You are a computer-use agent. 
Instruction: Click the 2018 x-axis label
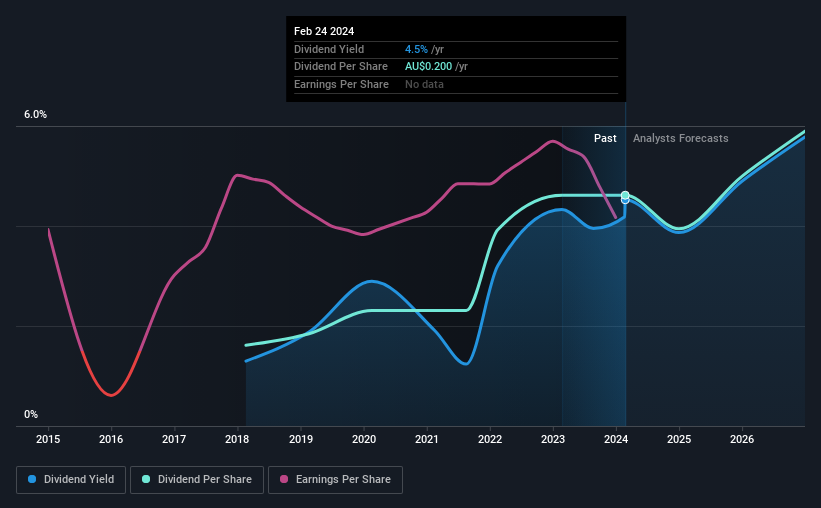click(237, 439)
